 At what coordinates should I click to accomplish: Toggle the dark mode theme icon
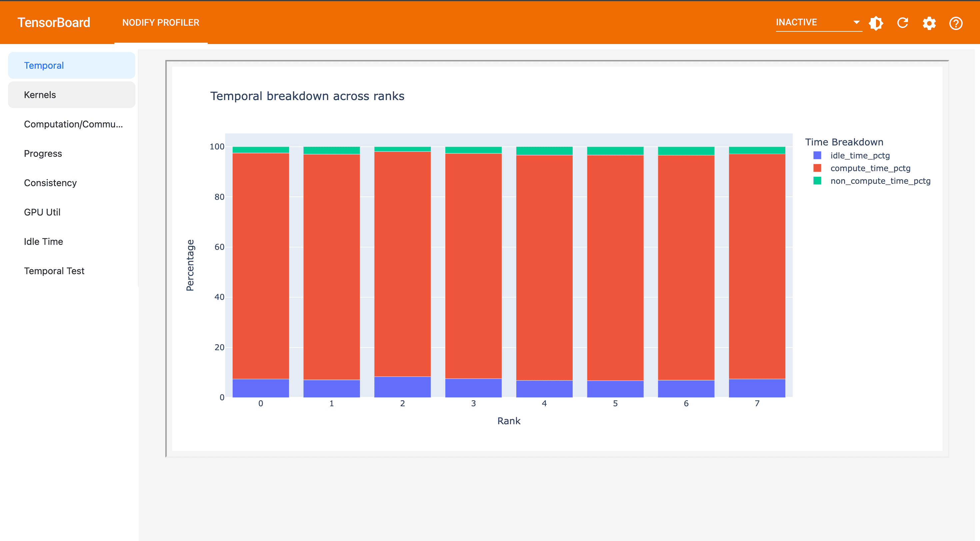(876, 23)
